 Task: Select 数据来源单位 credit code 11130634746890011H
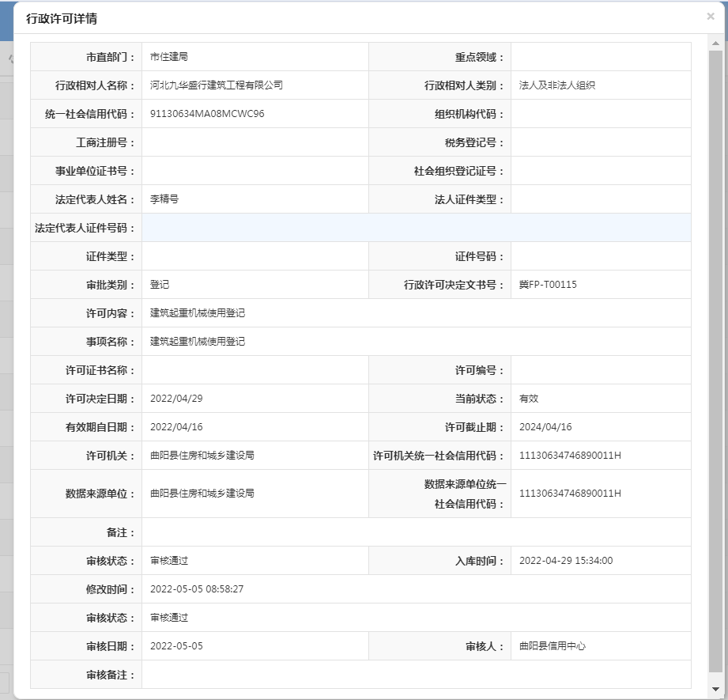(x=570, y=494)
